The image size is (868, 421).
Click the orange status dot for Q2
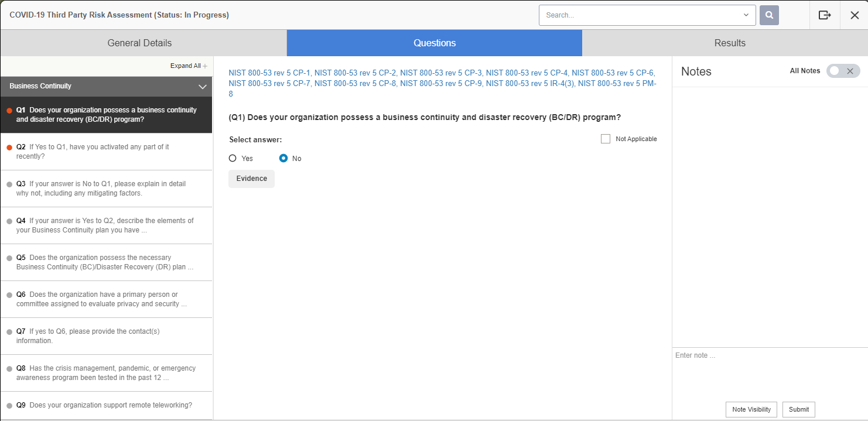(x=9, y=148)
